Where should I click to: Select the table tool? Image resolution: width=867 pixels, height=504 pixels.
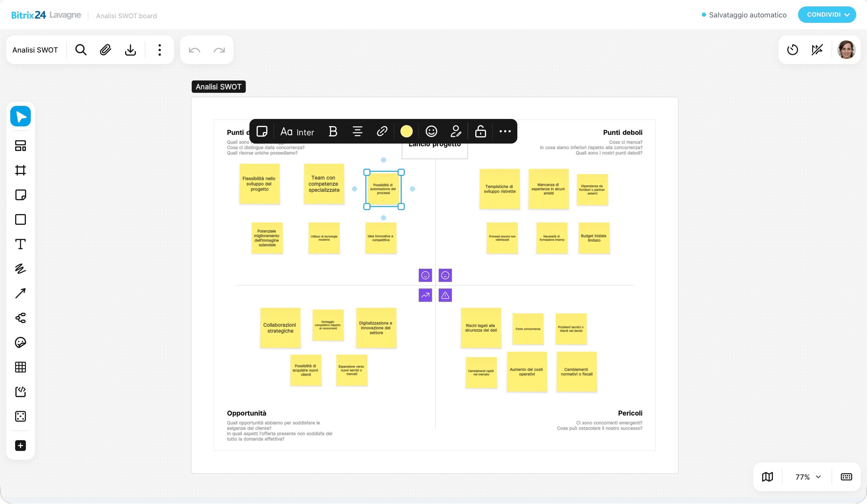pyautogui.click(x=20, y=367)
